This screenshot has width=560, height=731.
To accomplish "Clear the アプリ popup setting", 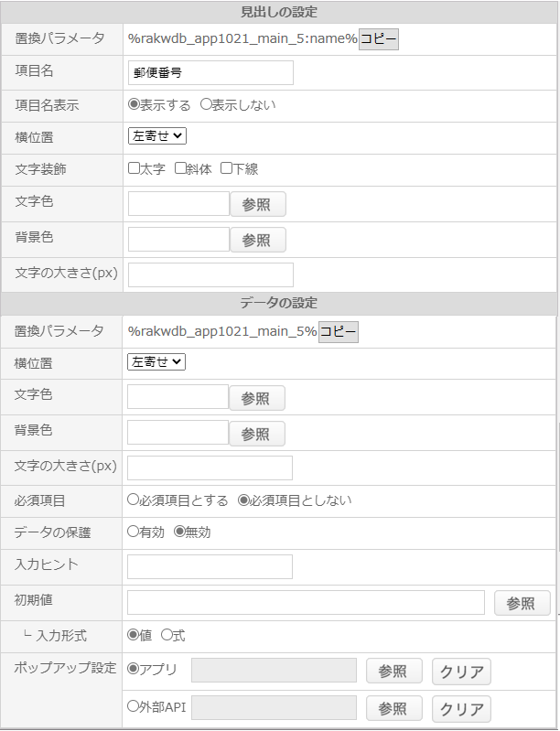I will point(461,672).
